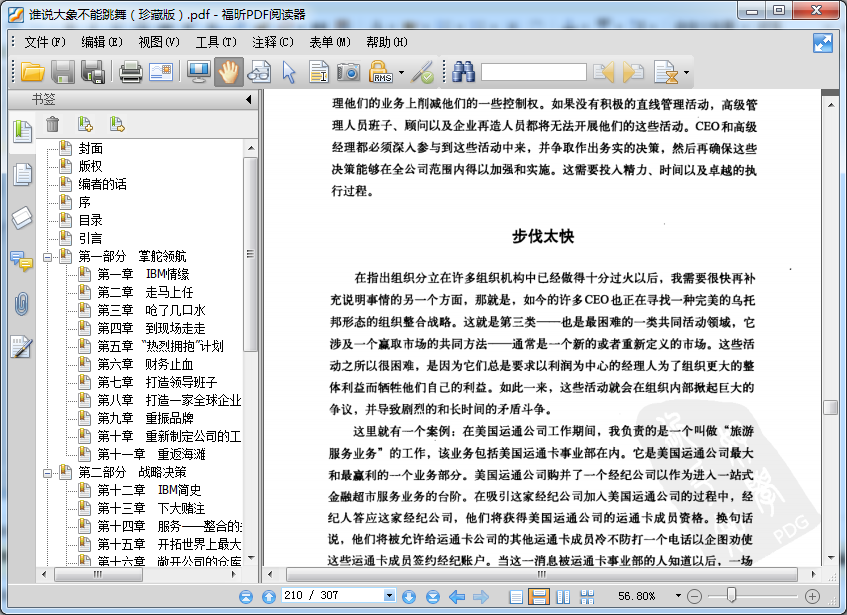
Task: Click the Save floppy disk icon
Action: (63, 72)
